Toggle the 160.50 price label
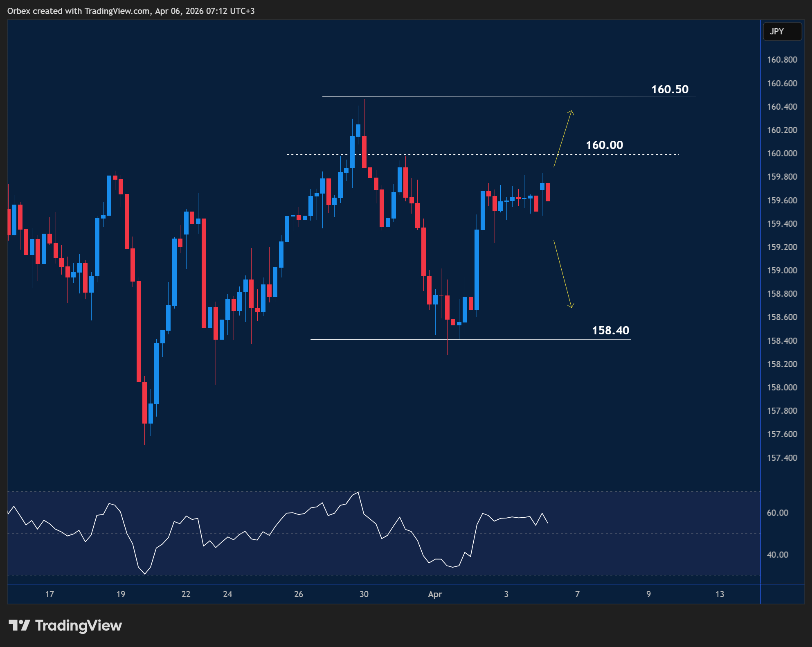 click(x=669, y=90)
